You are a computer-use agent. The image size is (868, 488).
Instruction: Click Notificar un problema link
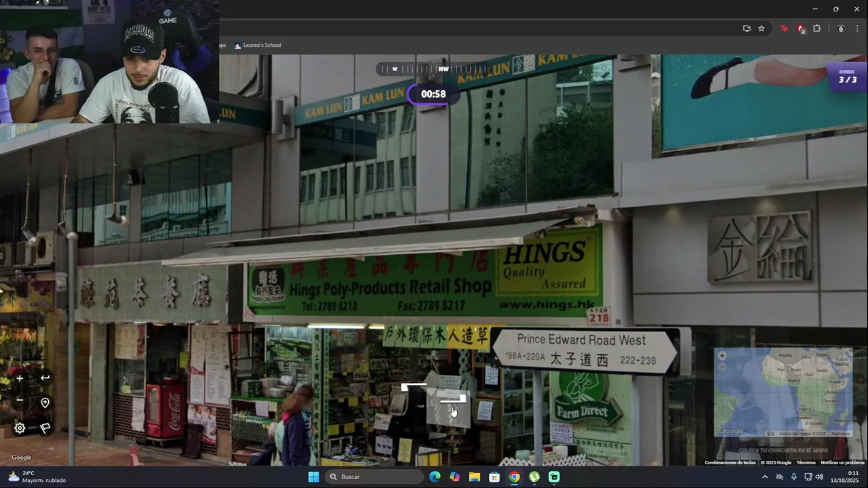pyautogui.click(x=842, y=462)
